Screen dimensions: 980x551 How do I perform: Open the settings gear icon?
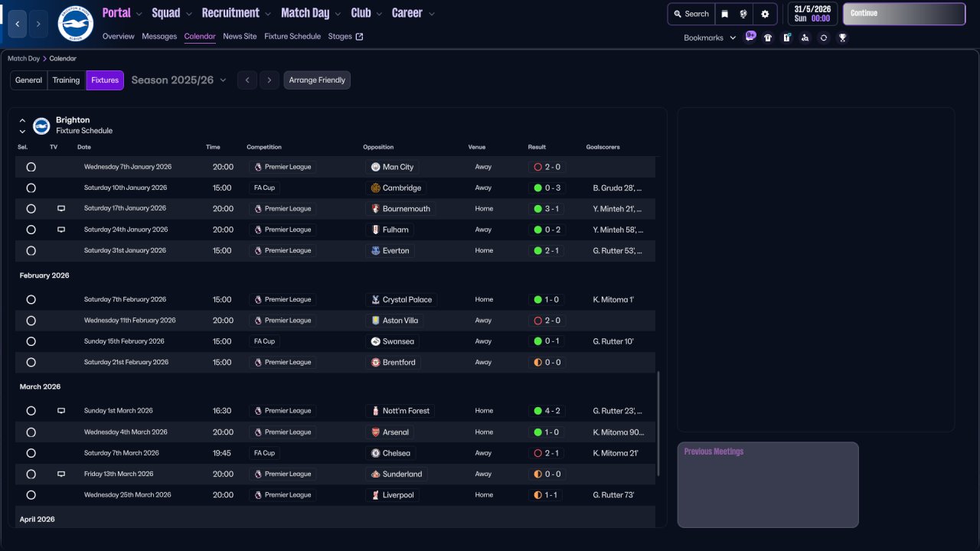pos(764,14)
